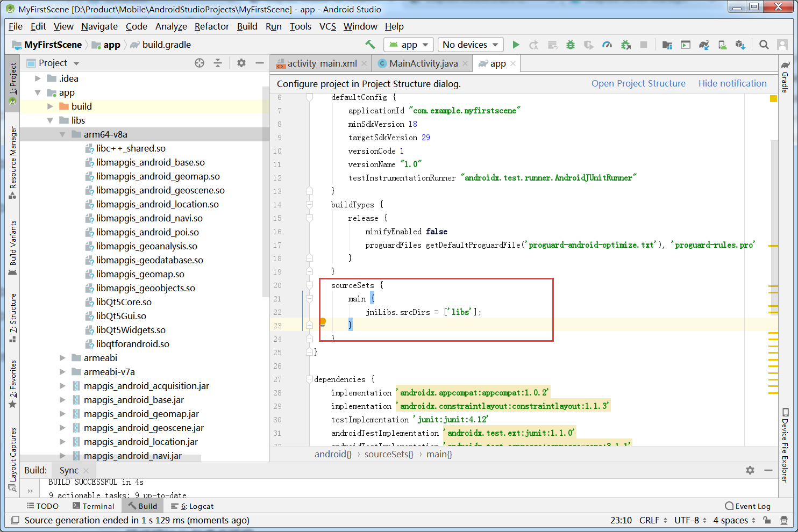Open the Project view selector dropdown

coord(53,63)
